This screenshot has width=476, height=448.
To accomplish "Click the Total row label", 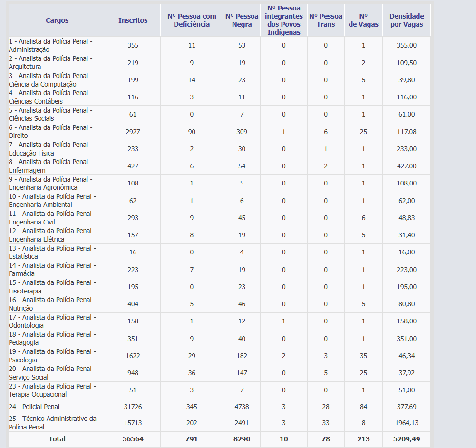I will point(57,439).
